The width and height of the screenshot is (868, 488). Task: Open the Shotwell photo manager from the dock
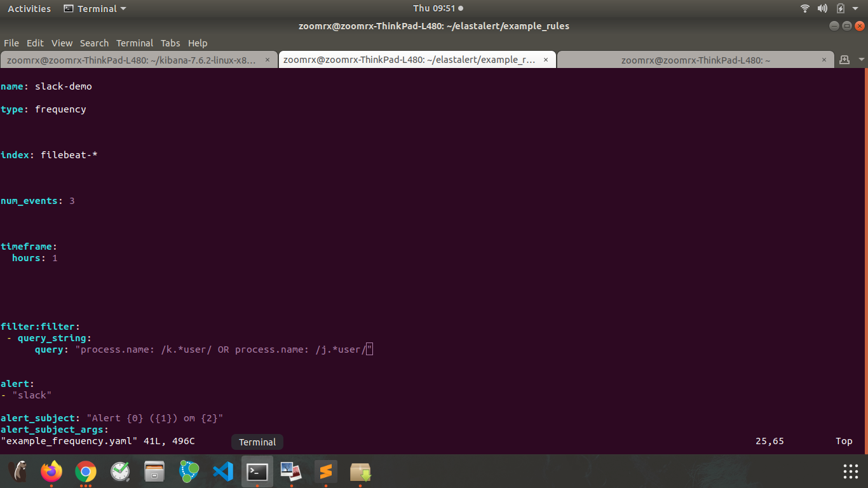(x=292, y=471)
